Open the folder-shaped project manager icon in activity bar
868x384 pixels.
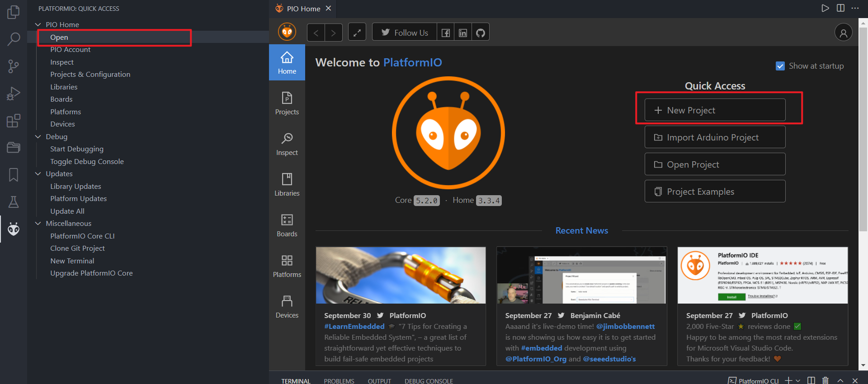coord(14,148)
